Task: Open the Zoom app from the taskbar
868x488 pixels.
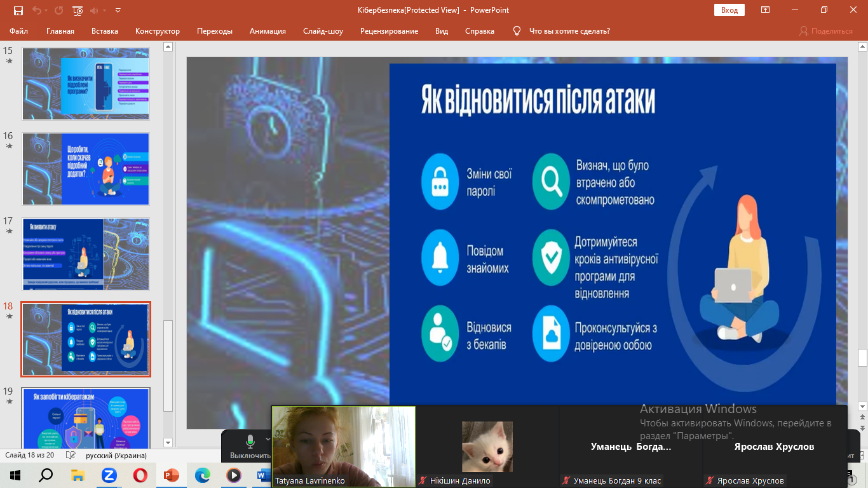Action: (109, 475)
